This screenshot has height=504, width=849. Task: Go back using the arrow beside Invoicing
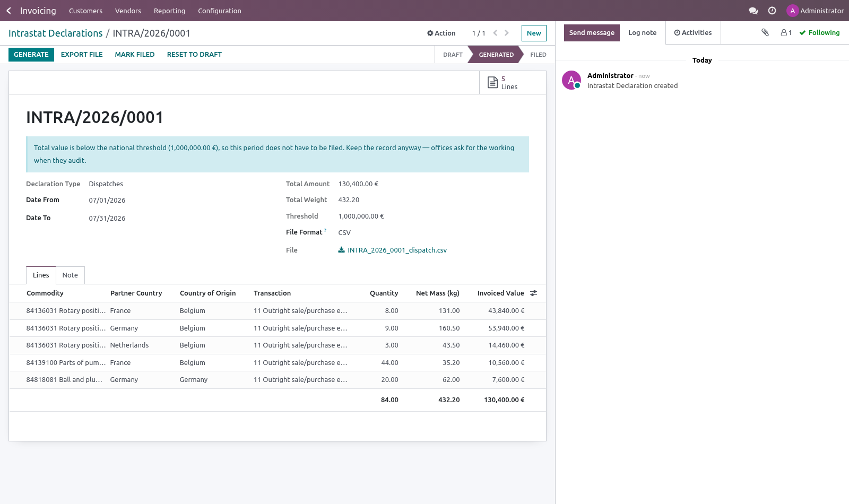click(x=8, y=11)
